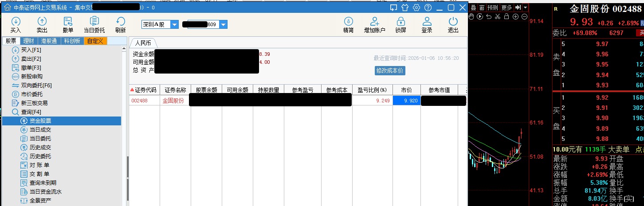Viewport: 644px width, 206px height.
Task: Sort by the 证券代码 column header
Action: coord(144,90)
